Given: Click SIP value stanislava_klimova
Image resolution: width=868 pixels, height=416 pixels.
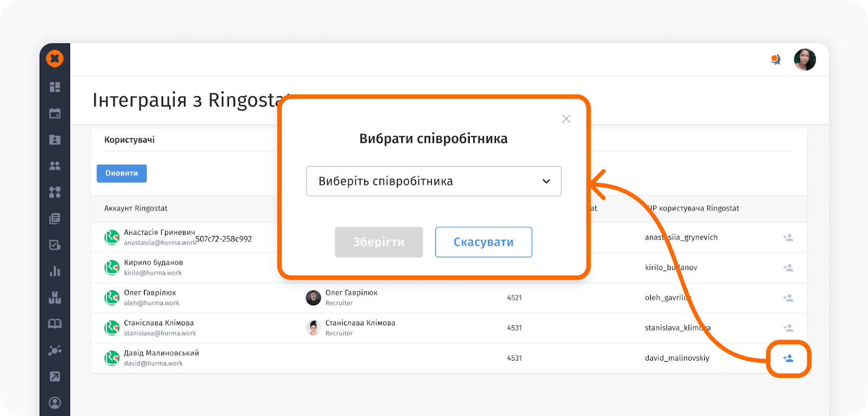Looking at the screenshot, I should pyautogui.click(x=678, y=328).
